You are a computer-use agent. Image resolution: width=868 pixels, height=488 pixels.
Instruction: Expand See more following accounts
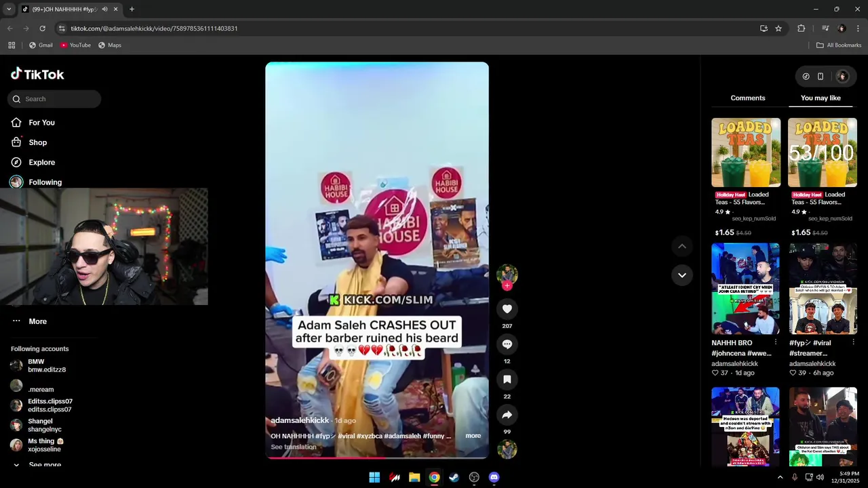click(x=37, y=465)
